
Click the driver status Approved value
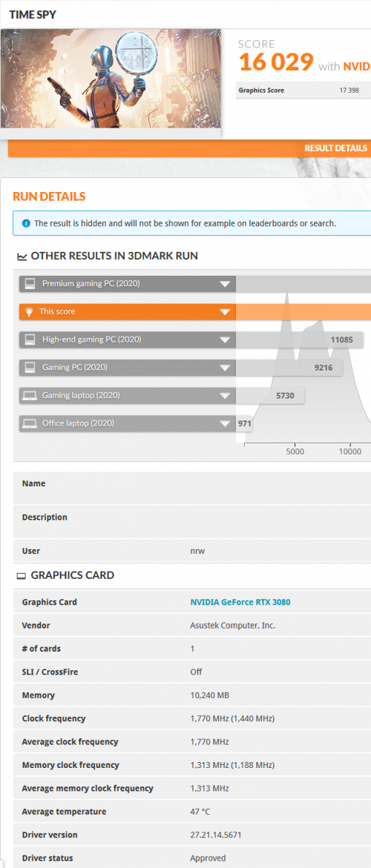click(x=208, y=858)
